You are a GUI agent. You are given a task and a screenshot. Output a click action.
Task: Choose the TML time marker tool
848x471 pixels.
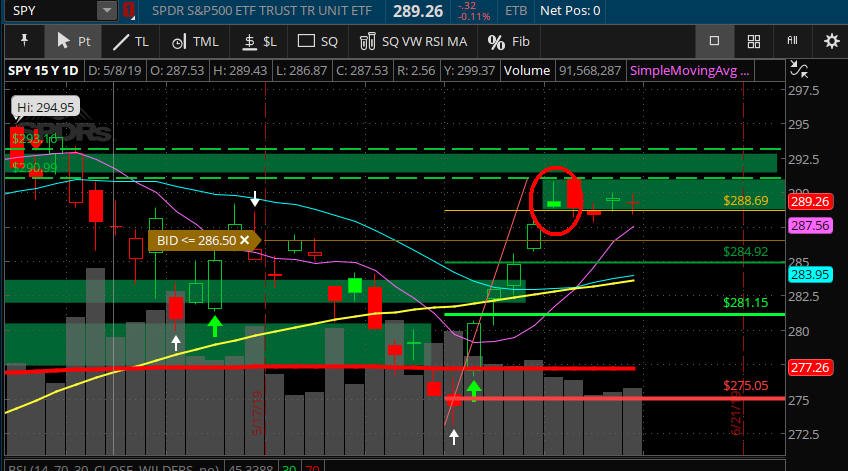tap(195, 42)
